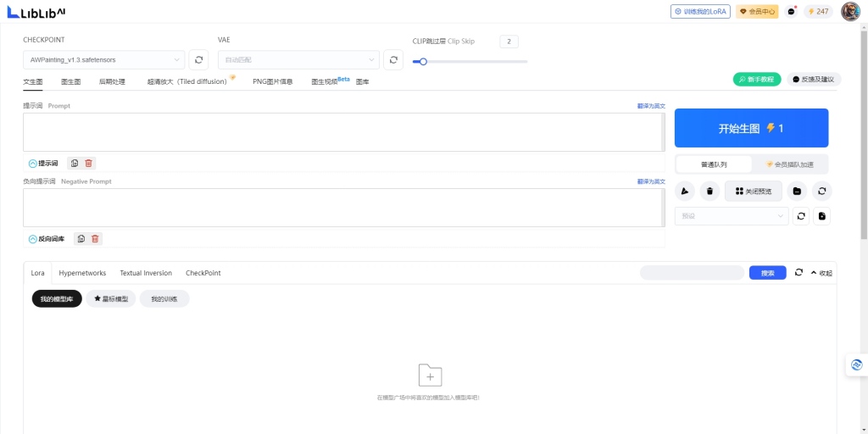868x434 pixels.
Task: Click the save-preset file icon beside 预设
Action: (x=821, y=216)
